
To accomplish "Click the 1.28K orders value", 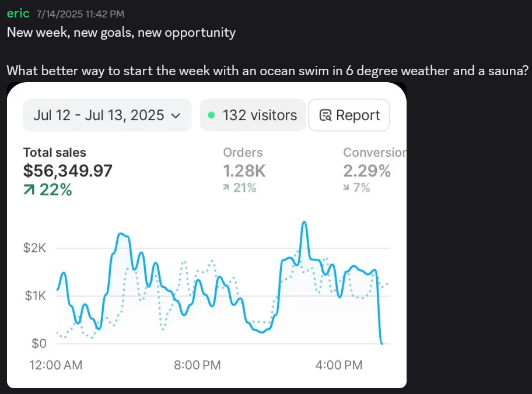I will 244,171.
